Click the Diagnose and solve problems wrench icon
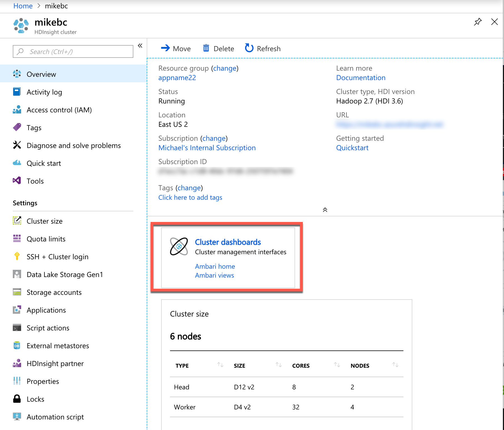504x430 pixels. [17, 145]
